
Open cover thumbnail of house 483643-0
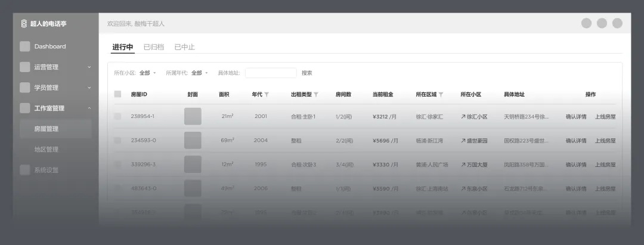pos(193,188)
